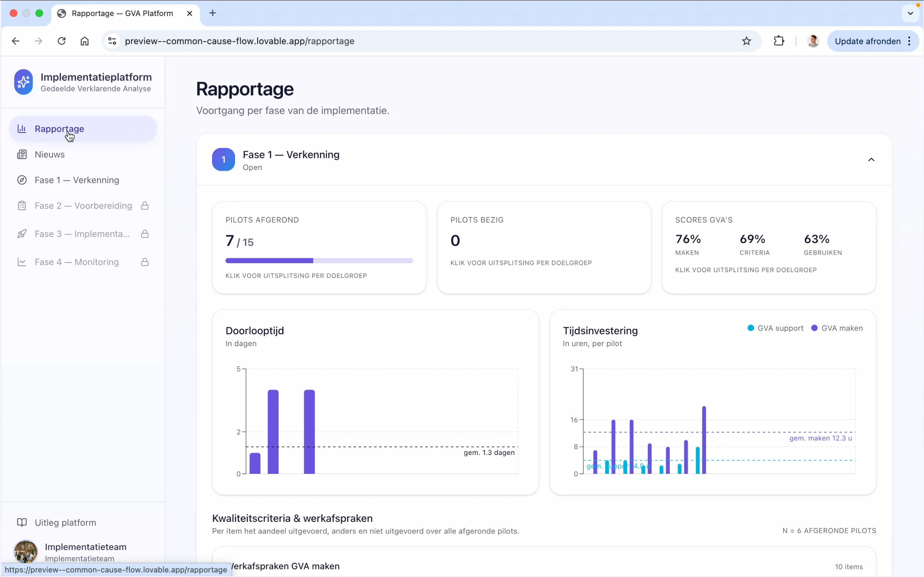Click the Implementatieplatform sparkle logo icon
Viewport: 924px width, 577px height.
[x=23, y=82]
